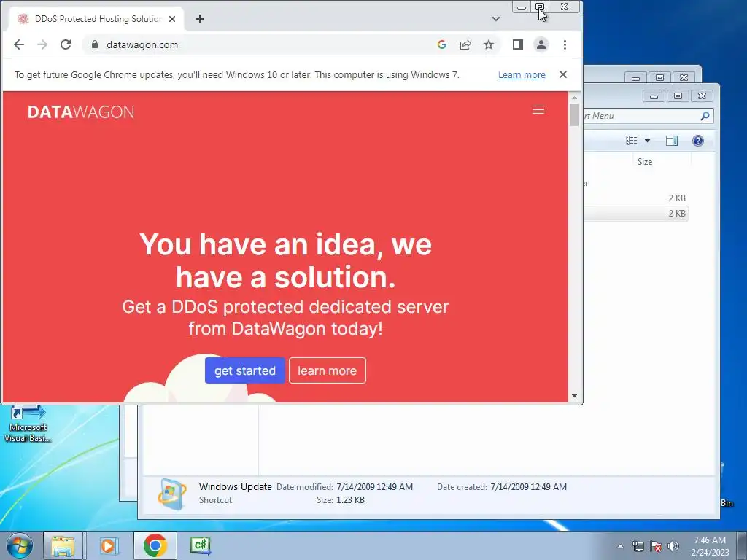Follow the Learn more link in the infobar
This screenshot has height=560, width=747.
[x=522, y=75]
